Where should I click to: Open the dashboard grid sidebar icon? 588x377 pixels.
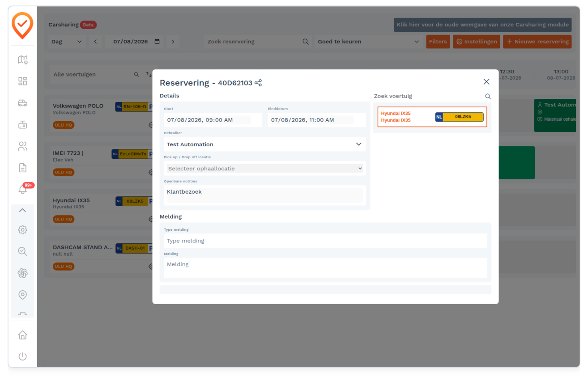[x=22, y=81]
